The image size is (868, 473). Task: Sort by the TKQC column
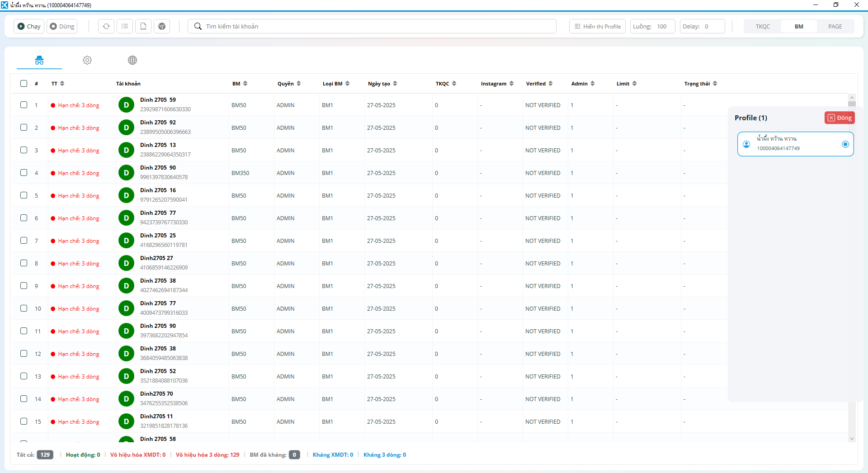click(446, 84)
